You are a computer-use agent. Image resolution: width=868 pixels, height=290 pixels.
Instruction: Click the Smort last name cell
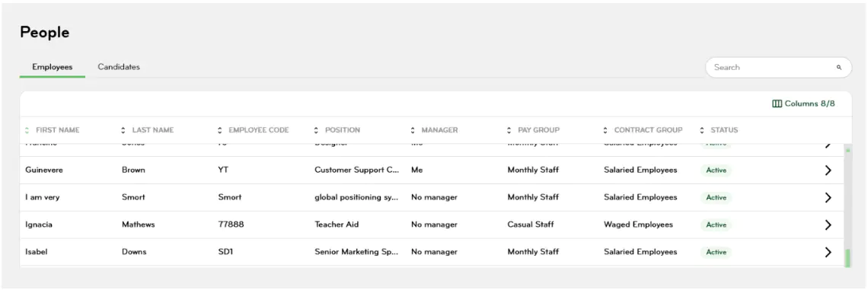click(x=133, y=197)
